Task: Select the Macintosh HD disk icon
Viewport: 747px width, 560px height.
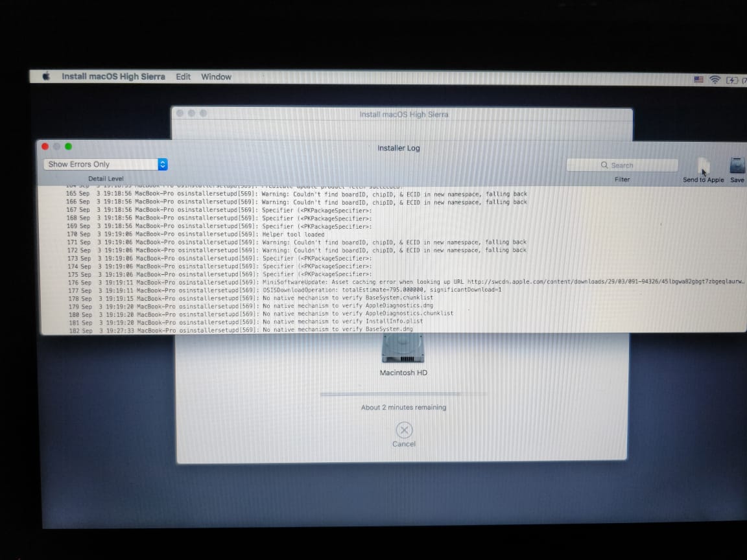Action: point(403,347)
